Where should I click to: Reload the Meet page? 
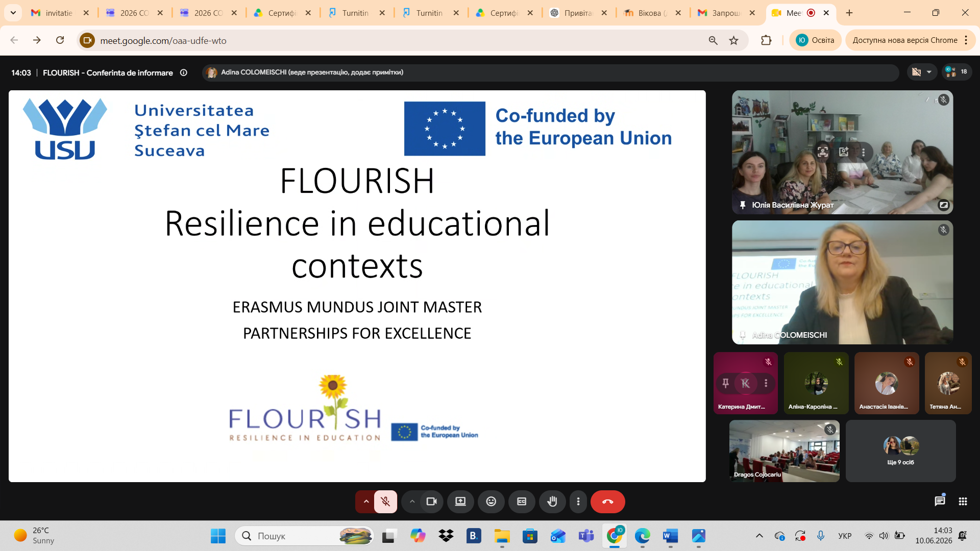(x=60, y=40)
